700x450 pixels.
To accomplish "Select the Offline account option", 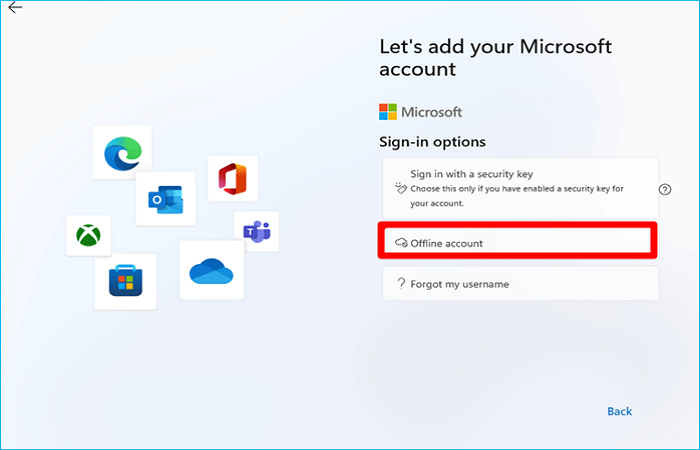I will tap(517, 242).
